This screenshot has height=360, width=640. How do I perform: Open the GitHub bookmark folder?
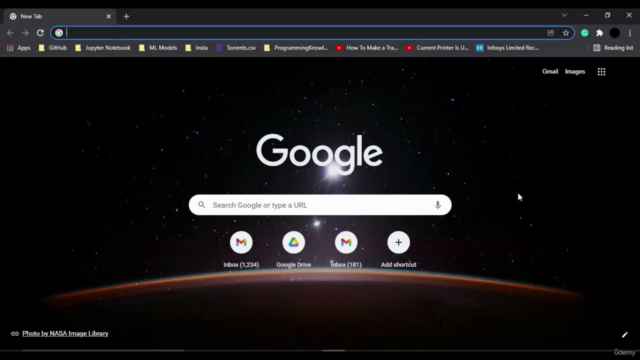click(x=53, y=48)
